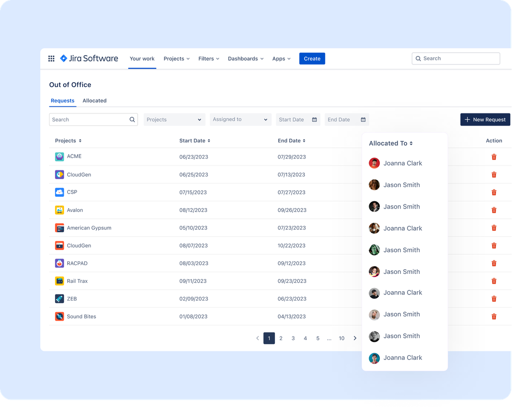Go to the previous page arrow

pyautogui.click(x=258, y=338)
